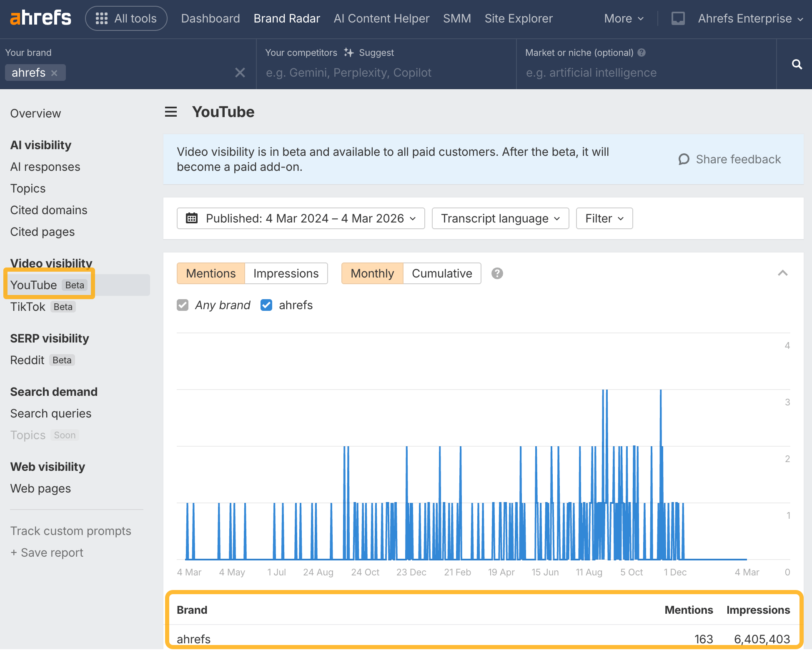Open the Filter dropdown
The width and height of the screenshot is (812, 650).
(604, 218)
